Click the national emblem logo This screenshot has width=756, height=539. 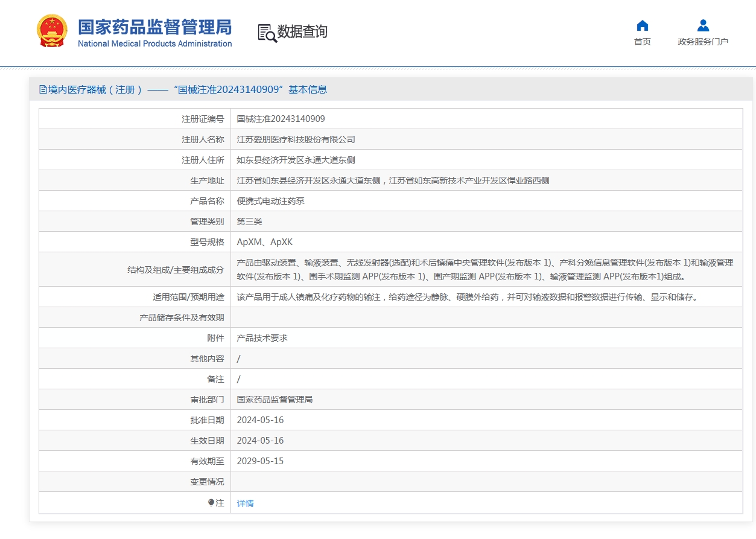click(52, 31)
